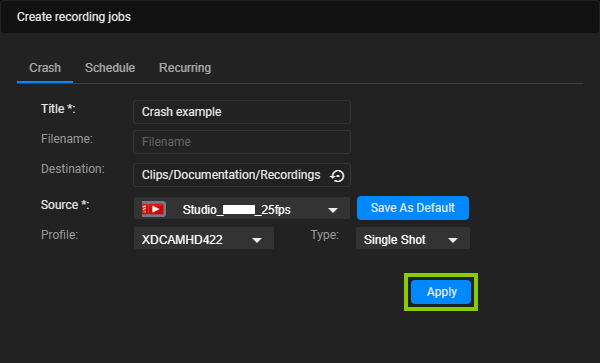Image resolution: width=600 pixels, height=363 pixels.
Task: Open the Type dropdown Single Shot
Action: tap(412, 238)
